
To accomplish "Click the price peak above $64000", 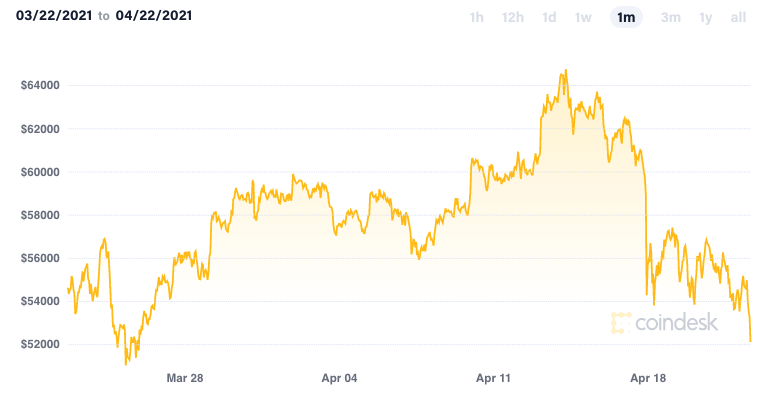I will (566, 71).
